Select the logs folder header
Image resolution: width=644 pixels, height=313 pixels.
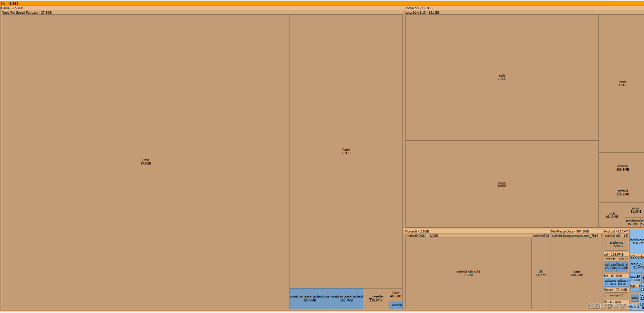pyautogui.click(x=635, y=285)
